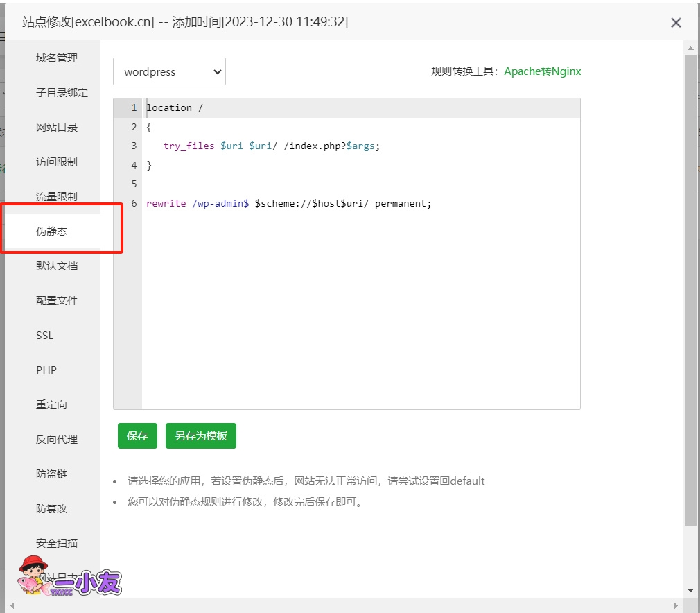The image size is (700, 613).
Task: Switch to the 子目录绑定 tab
Action: (x=62, y=93)
